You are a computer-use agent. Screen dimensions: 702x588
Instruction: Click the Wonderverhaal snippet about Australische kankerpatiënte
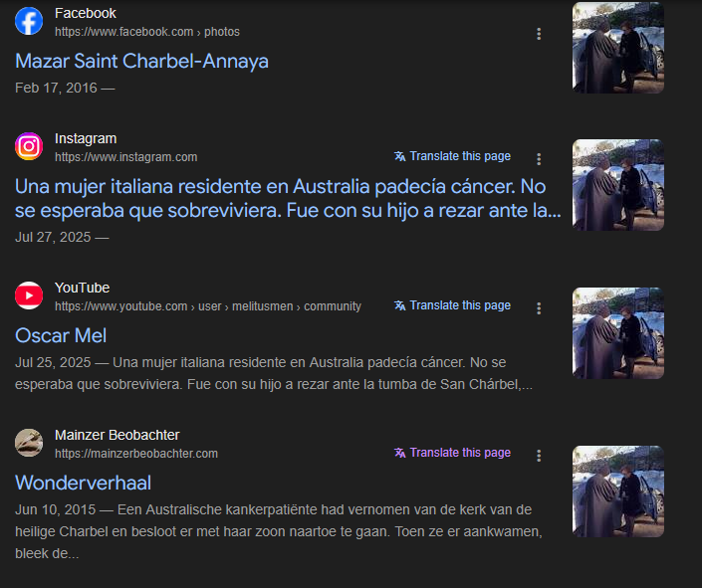(279, 531)
